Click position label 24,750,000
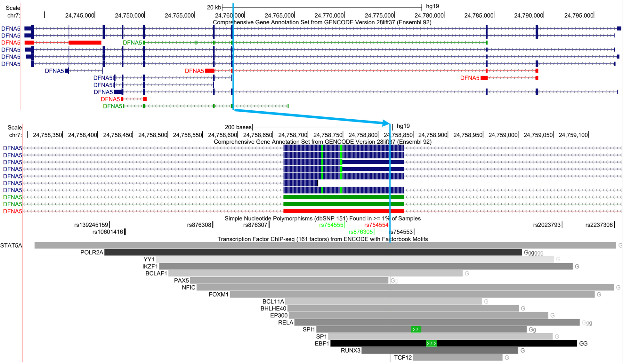Image resolution: width=623 pixels, height=364 pixels. pos(130,15)
